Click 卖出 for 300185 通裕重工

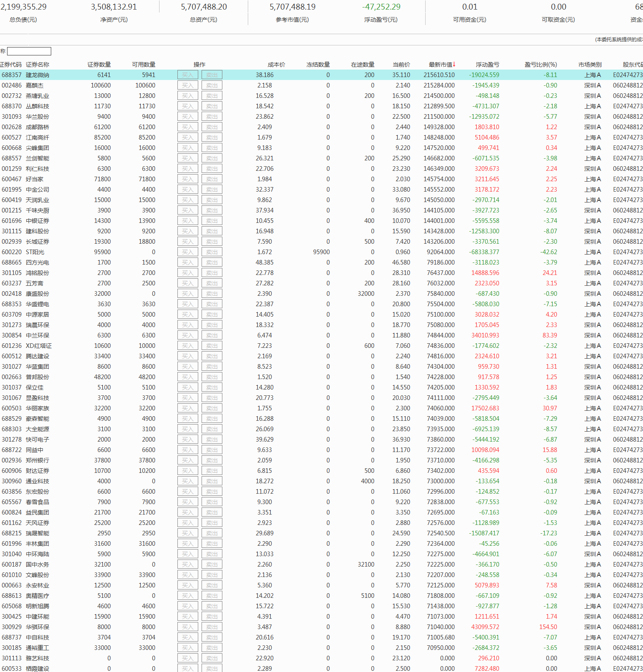coord(212,648)
